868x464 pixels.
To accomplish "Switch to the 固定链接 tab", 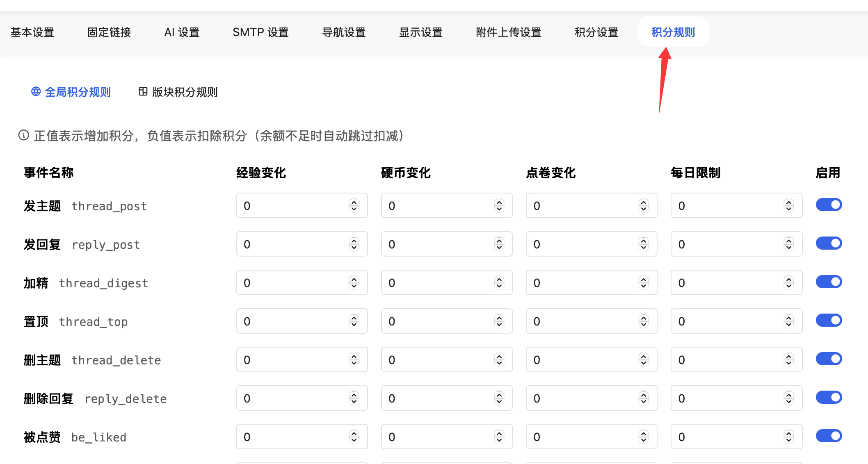I will [x=109, y=32].
